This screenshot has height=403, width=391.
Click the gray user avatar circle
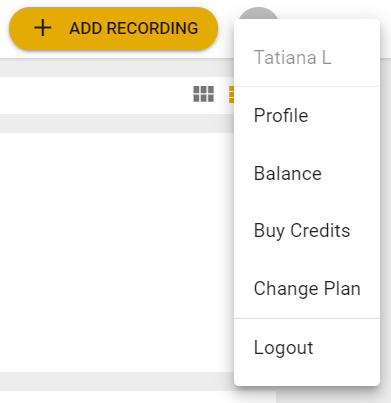258,13
